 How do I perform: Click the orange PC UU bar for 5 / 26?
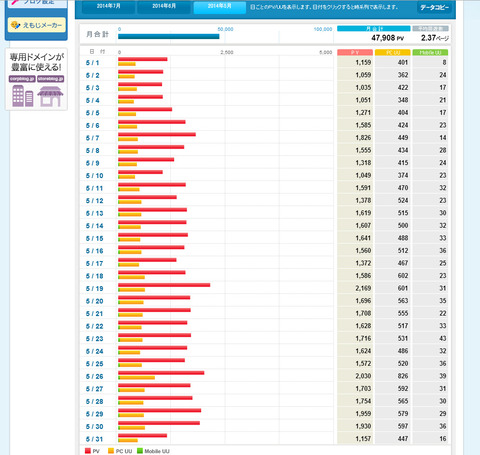click(136, 378)
